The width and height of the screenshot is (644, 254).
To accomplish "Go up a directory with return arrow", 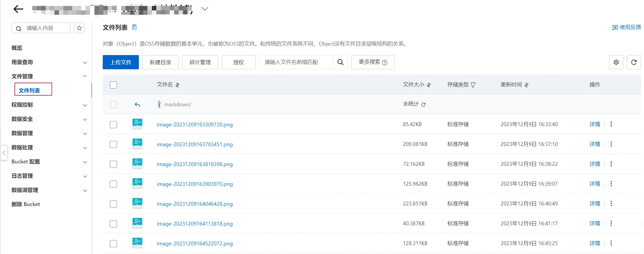I will (x=137, y=105).
